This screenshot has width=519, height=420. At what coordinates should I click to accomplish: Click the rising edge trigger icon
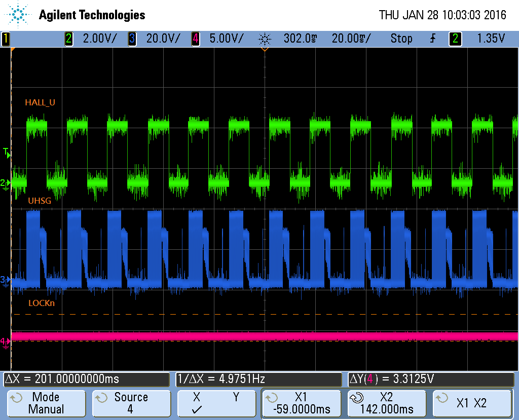coord(433,39)
